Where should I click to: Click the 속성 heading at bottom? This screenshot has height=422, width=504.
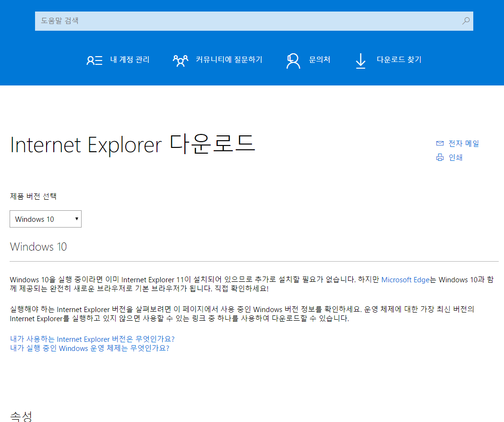(x=21, y=417)
